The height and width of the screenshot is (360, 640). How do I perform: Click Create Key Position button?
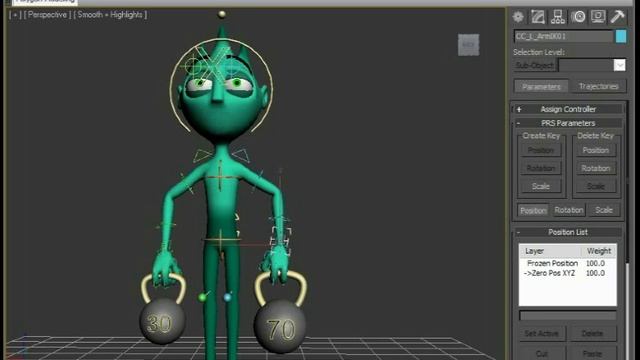tap(540, 150)
